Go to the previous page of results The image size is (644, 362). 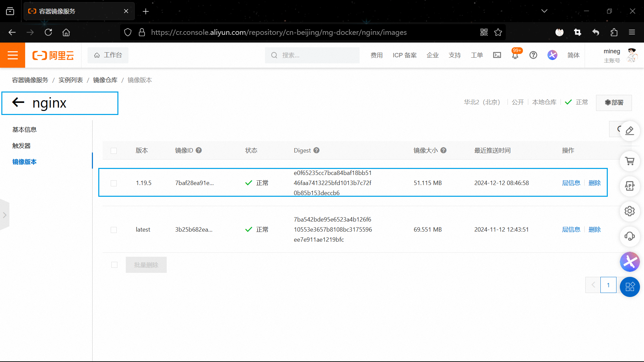click(593, 285)
